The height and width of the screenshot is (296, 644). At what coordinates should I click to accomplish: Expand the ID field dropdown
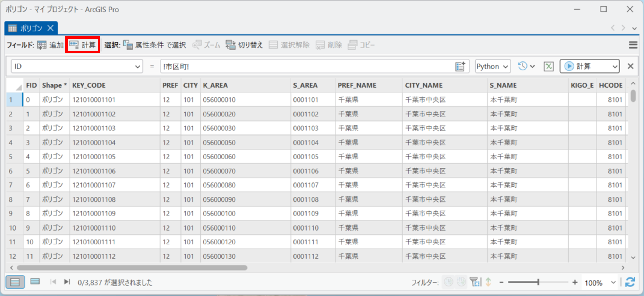137,67
